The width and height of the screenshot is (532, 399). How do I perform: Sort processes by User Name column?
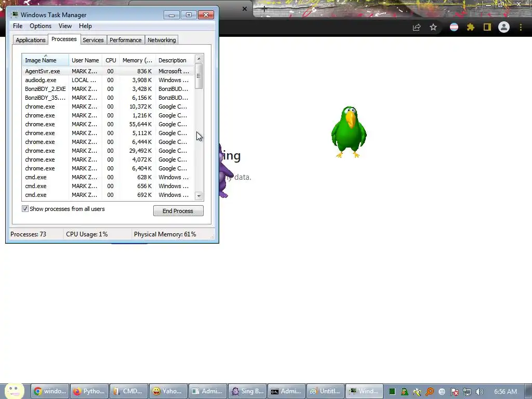coord(85,60)
